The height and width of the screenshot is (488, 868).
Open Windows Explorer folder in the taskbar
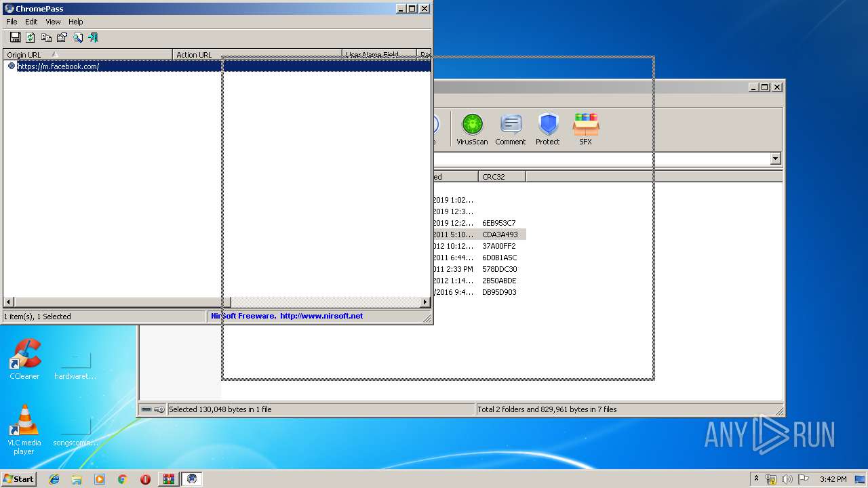point(77,479)
